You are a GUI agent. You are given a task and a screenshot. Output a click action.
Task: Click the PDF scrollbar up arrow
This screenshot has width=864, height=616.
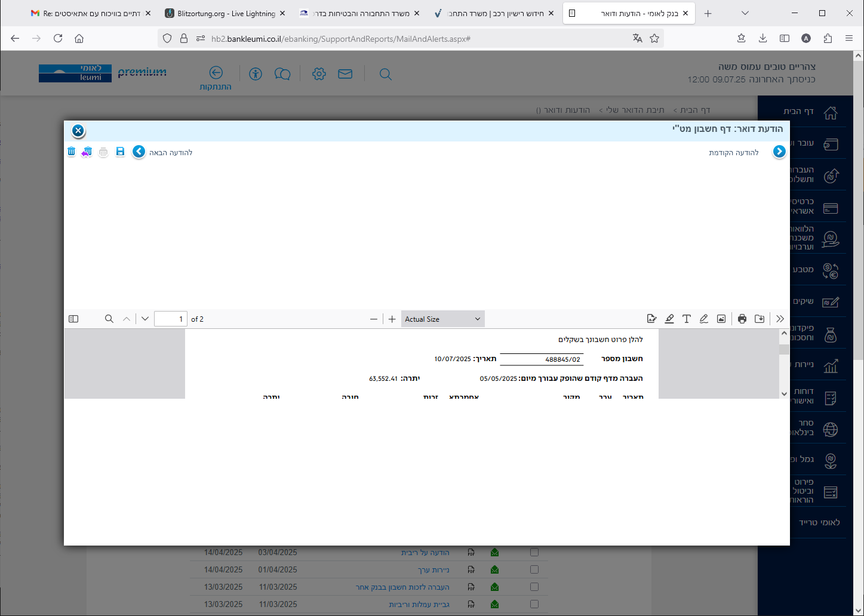point(784,334)
